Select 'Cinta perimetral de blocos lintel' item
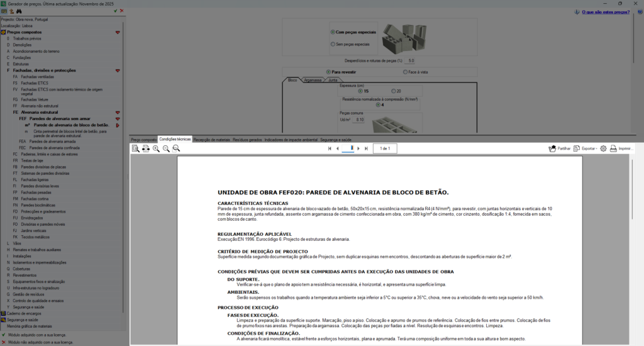The image size is (644, 346). tap(70, 133)
